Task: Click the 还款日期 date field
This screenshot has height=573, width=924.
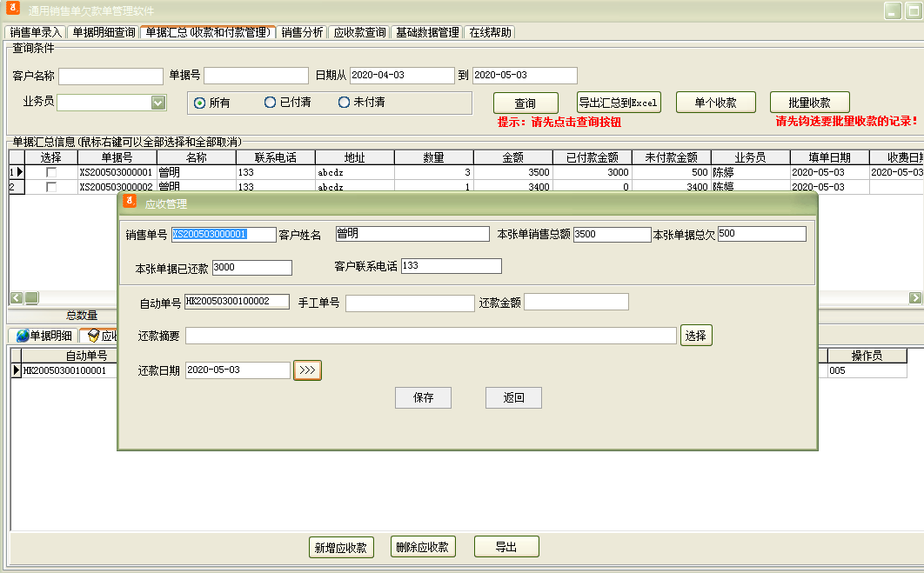Action: point(238,370)
